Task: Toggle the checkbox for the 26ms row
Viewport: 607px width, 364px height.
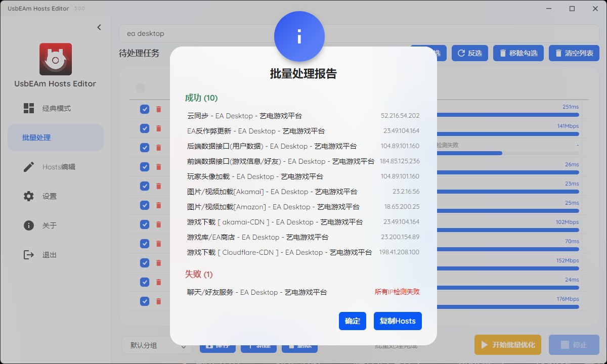Action: coord(145,167)
